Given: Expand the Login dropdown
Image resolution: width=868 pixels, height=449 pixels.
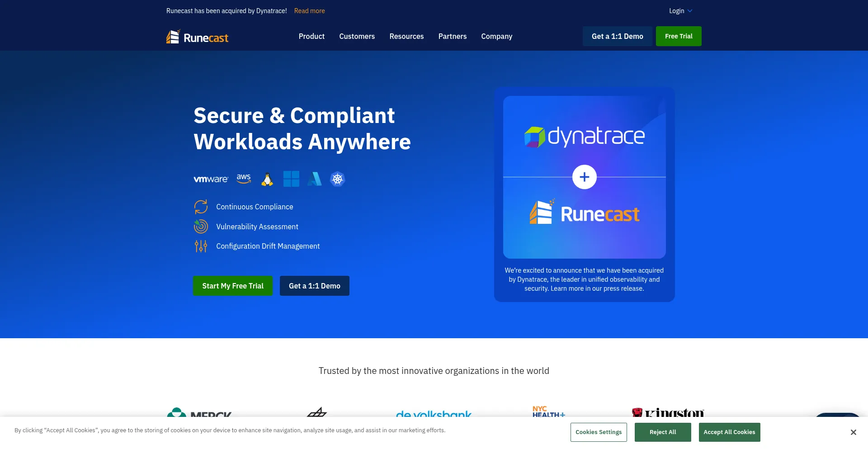Looking at the screenshot, I should [680, 11].
